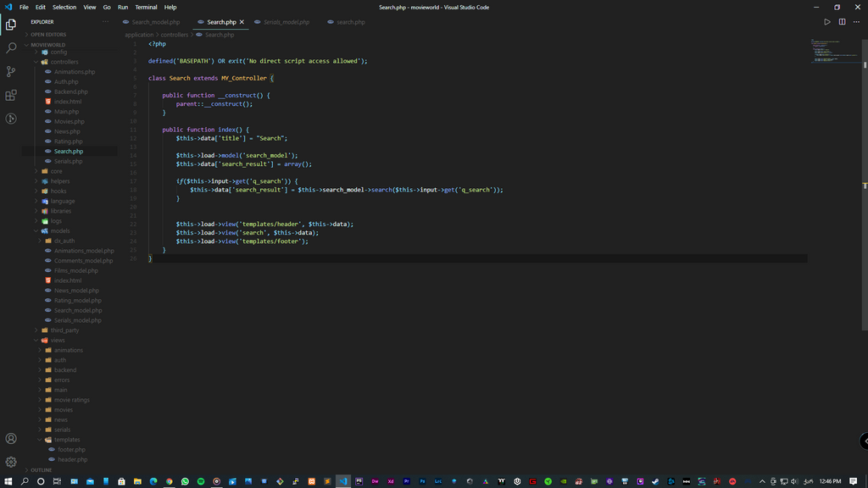Open the Extensions view

pyautogui.click(x=10, y=95)
